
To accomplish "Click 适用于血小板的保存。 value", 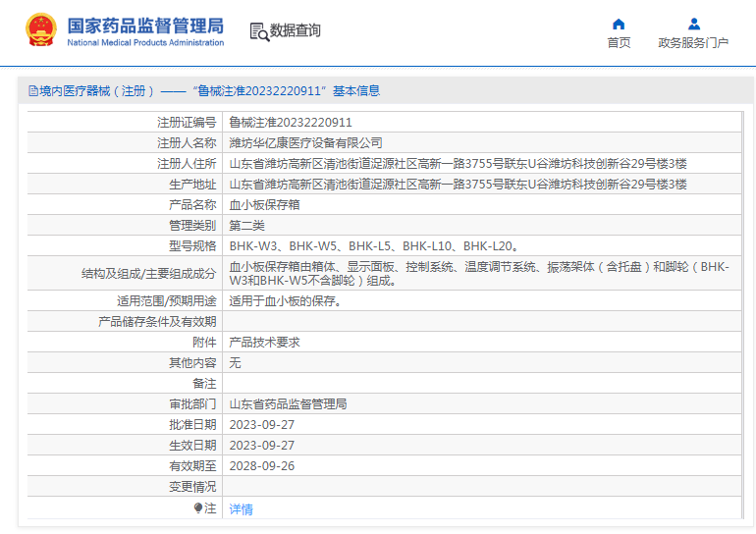I will click(286, 301).
